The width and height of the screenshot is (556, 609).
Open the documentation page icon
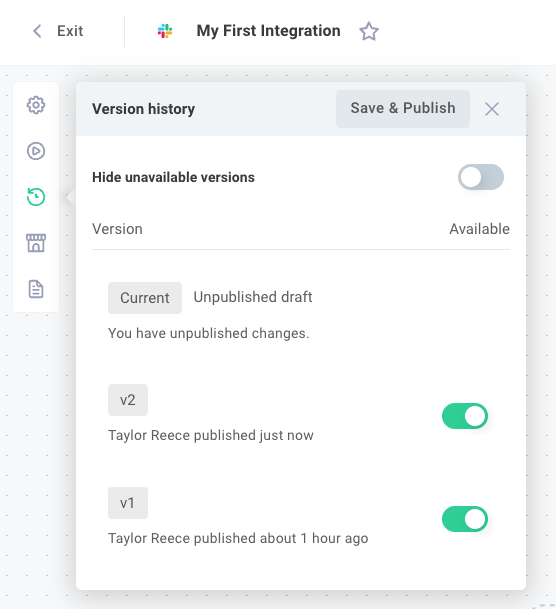36,289
